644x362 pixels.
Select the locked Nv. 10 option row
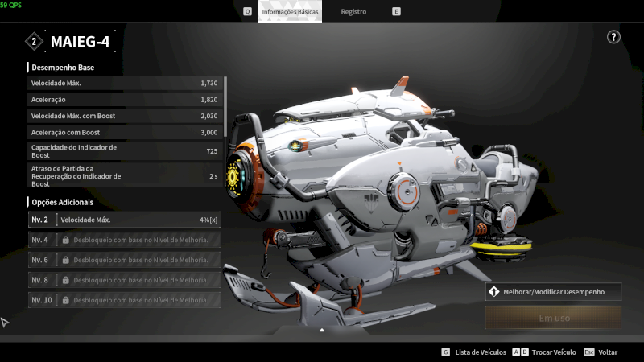click(x=125, y=300)
